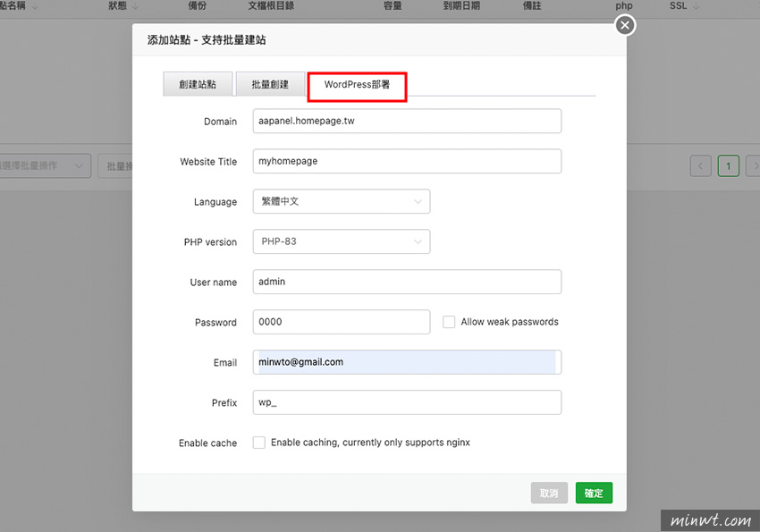Sort by 狀態 column header in background
This screenshot has height=532, width=760.
click(x=123, y=6)
